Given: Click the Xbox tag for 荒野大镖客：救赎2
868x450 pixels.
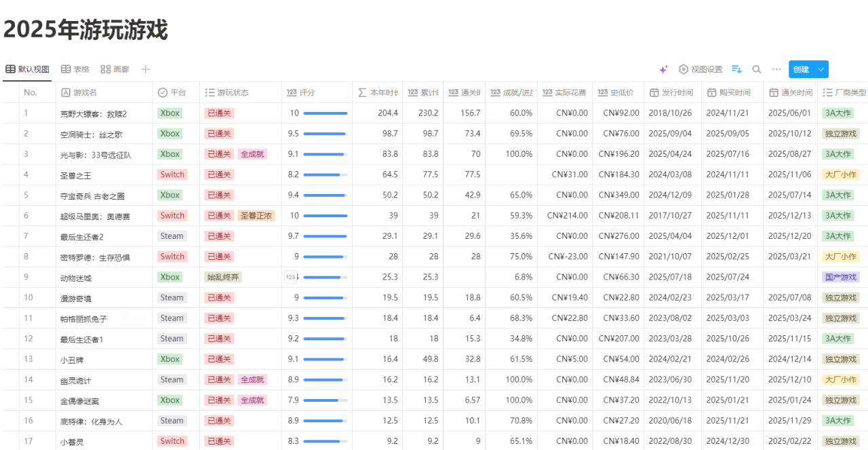Looking at the screenshot, I should 170,113.
